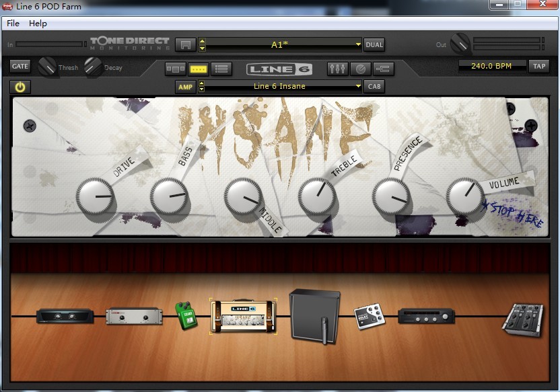Click the PRESENCE knob on the amp
The width and height of the screenshot is (560, 392).
click(x=391, y=196)
